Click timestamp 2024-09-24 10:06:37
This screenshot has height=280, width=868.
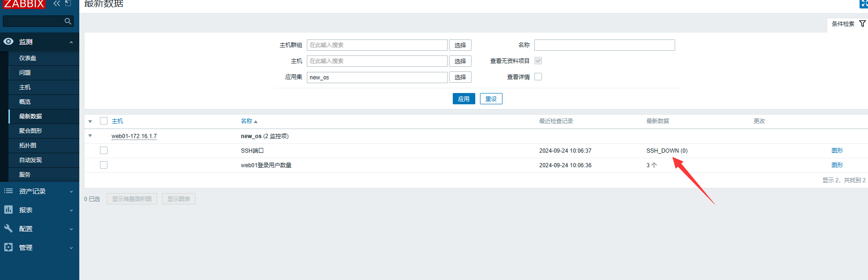tap(565, 151)
